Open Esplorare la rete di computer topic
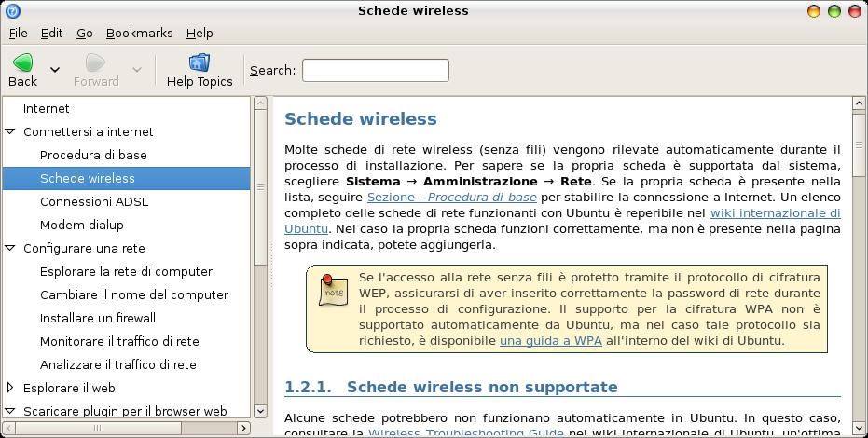The height and width of the screenshot is (438, 868). click(x=126, y=271)
